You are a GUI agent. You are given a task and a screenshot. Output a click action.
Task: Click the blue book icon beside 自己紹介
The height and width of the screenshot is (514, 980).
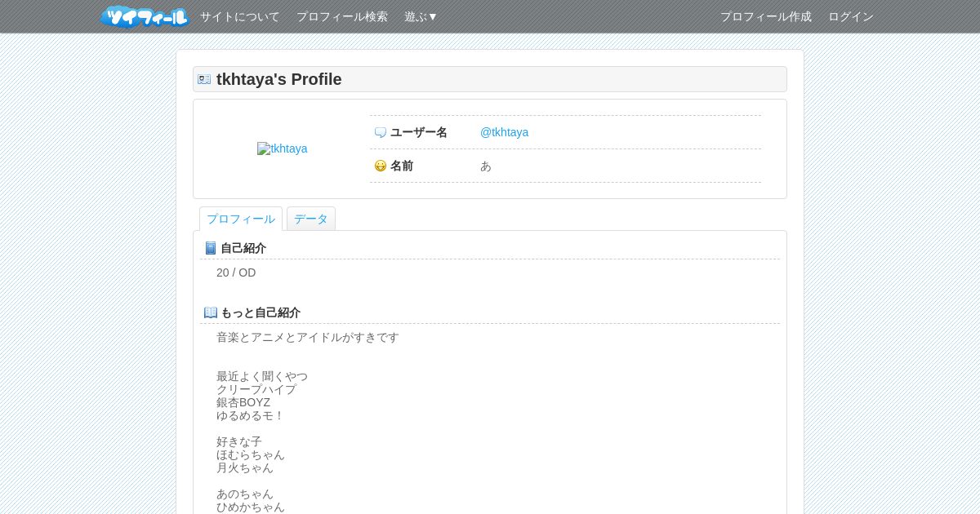(211, 248)
